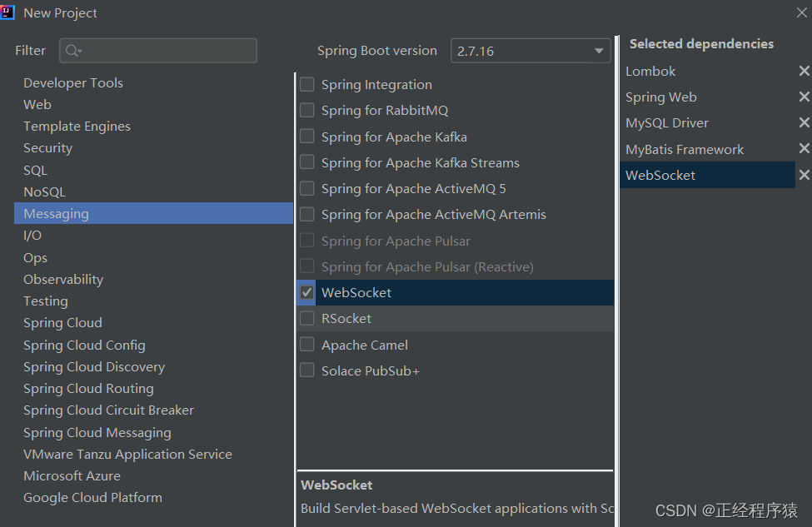812x527 pixels.
Task: Check the Spring for Apache Kafka option
Action: click(307, 137)
